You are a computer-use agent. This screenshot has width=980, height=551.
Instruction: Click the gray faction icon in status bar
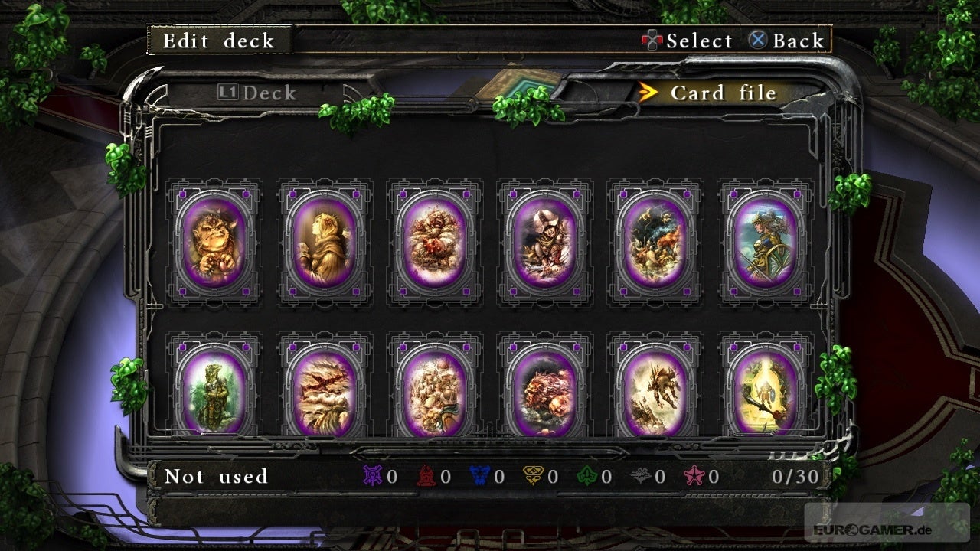click(640, 477)
